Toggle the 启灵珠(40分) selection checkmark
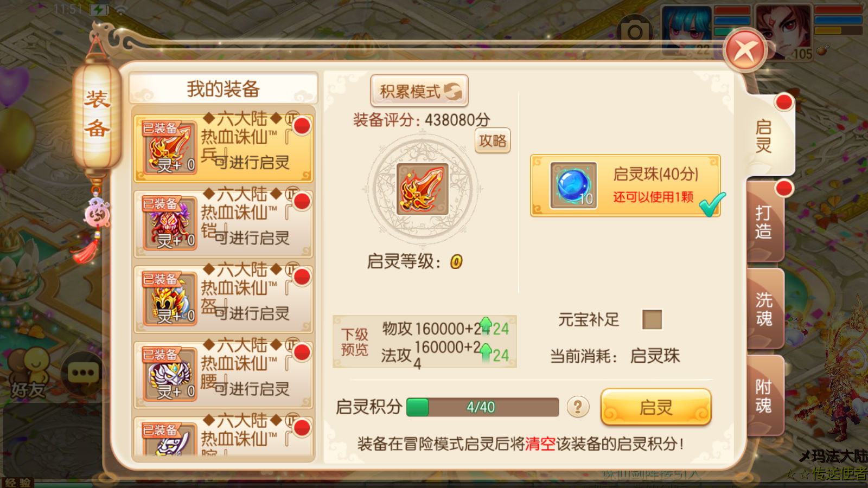868x488 pixels. point(712,204)
